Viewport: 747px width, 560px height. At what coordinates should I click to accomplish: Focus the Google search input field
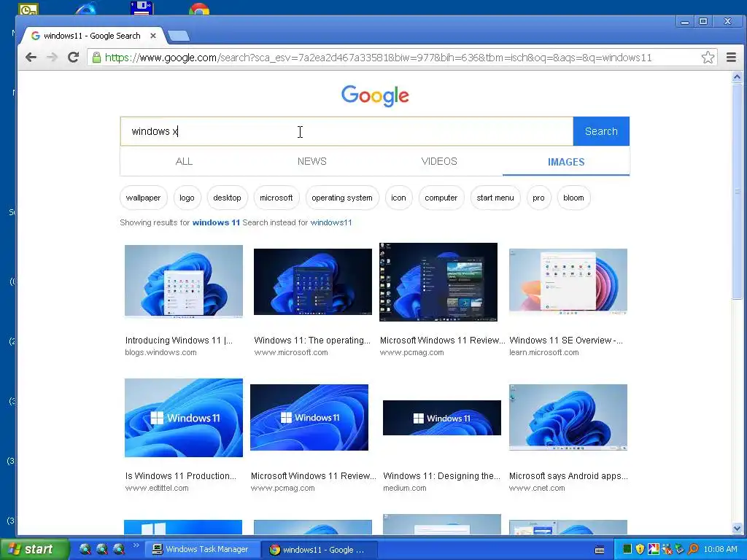347,131
